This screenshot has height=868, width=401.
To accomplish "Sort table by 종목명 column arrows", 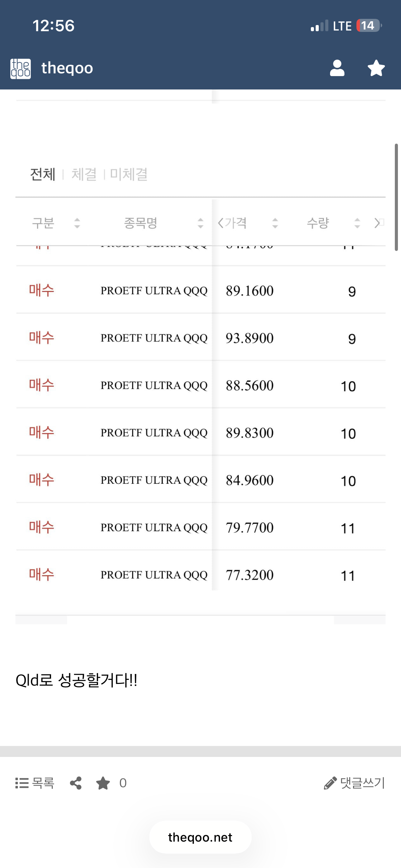I will pyautogui.click(x=200, y=223).
